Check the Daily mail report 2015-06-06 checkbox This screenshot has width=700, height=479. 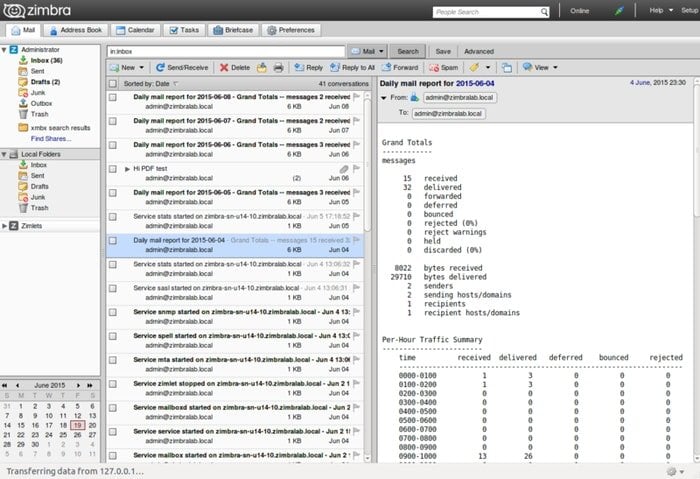[x=113, y=145]
